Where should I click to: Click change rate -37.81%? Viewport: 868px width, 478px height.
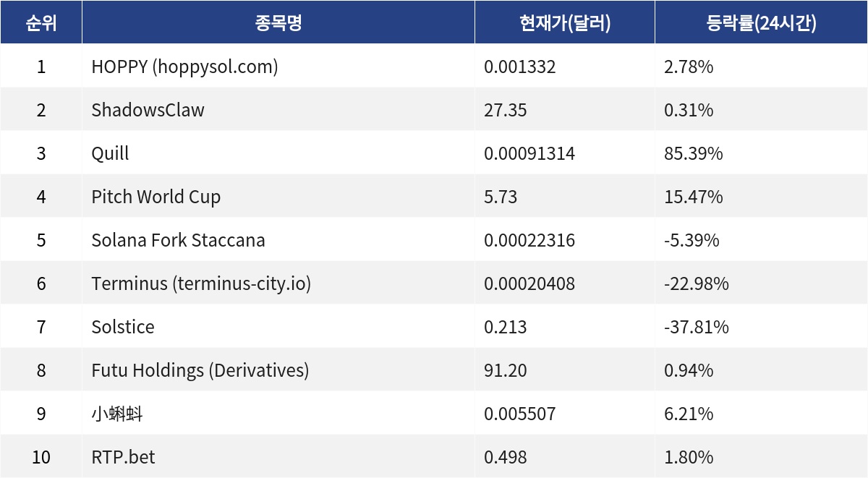tap(697, 328)
